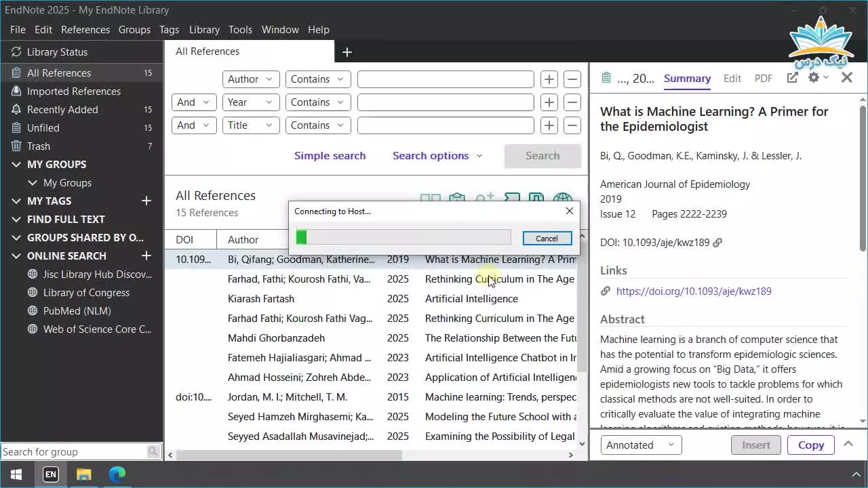The image size is (868, 488).
Task: Add search row after the Title row
Action: [549, 125]
